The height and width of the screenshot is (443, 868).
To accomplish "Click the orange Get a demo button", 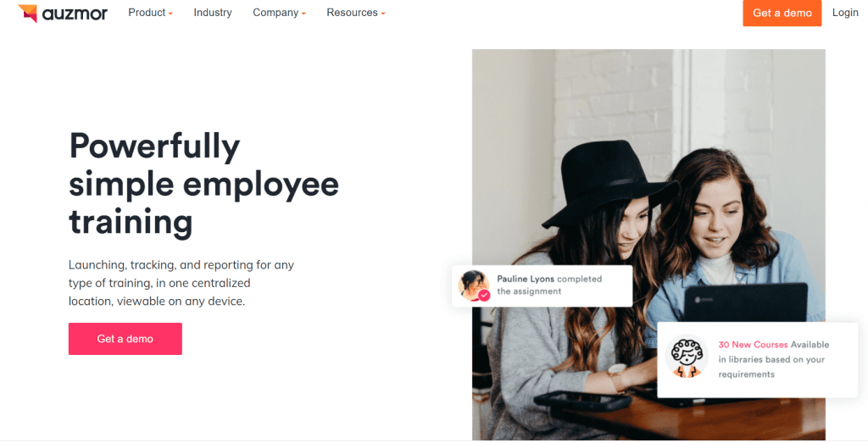I will 782,13.
